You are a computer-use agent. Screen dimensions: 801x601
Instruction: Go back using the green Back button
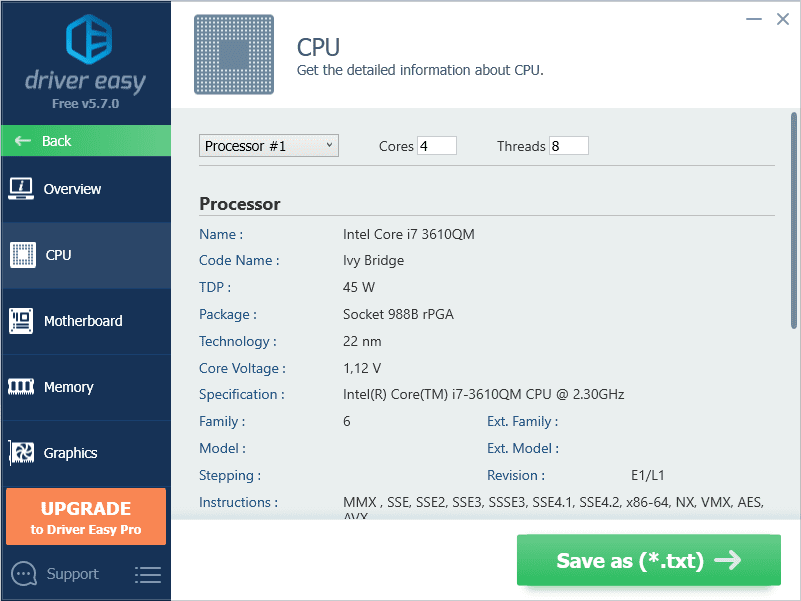(85, 141)
